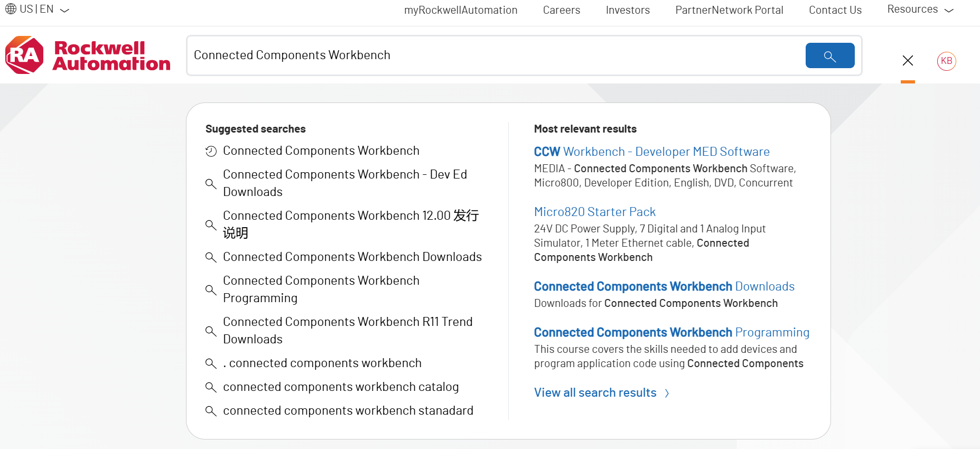Click magnifier icon beside 'Workbench Downloads' suggestion

coord(211,257)
